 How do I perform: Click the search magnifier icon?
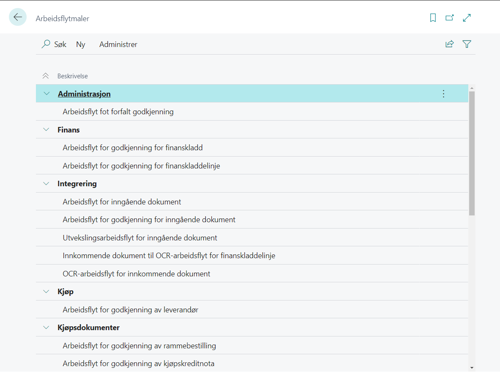click(x=46, y=44)
